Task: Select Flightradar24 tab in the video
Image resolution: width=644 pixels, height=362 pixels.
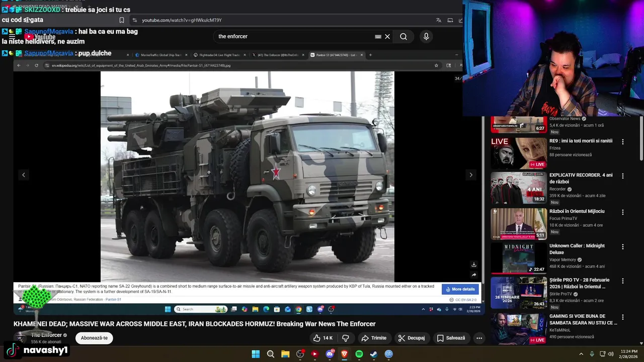Action: [219, 55]
